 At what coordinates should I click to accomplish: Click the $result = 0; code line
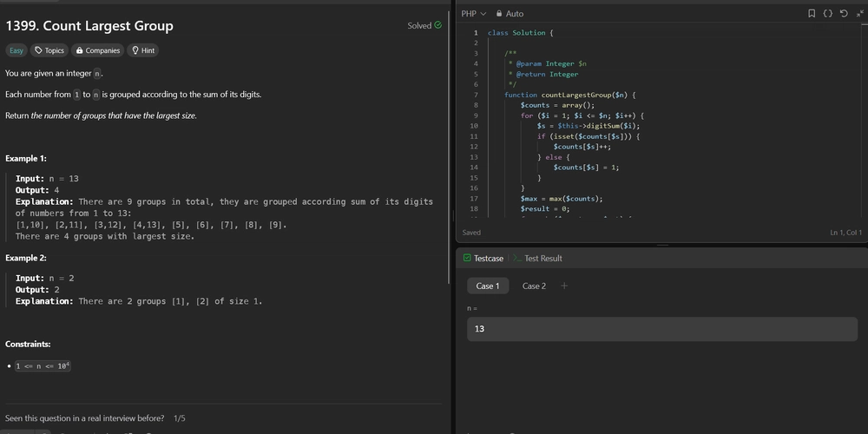coord(545,208)
